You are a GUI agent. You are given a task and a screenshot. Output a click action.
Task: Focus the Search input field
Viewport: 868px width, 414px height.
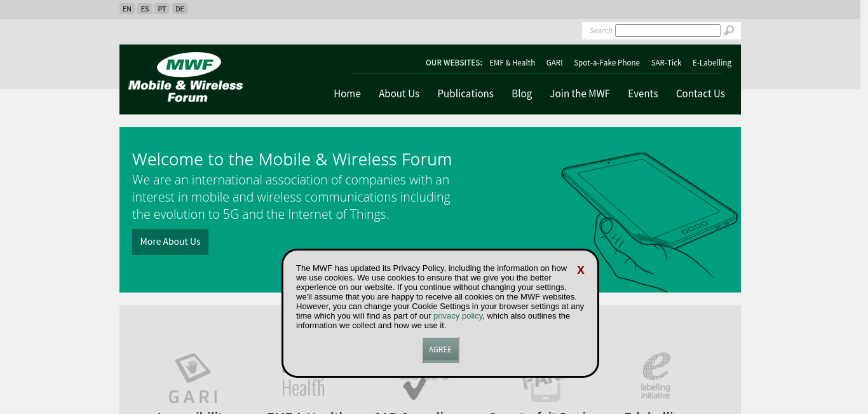(668, 31)
